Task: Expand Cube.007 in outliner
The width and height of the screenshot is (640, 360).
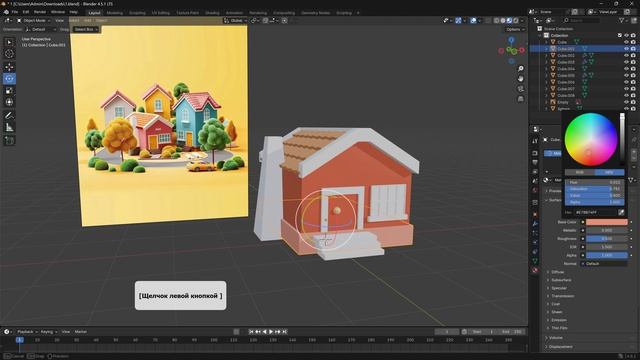Action: [x=547, y=89]
